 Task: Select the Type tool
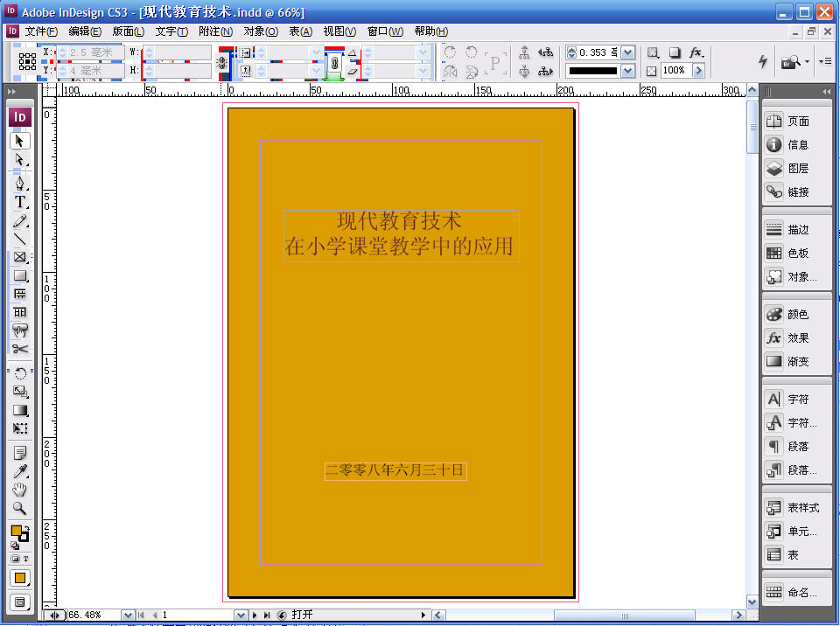[20, 202]
